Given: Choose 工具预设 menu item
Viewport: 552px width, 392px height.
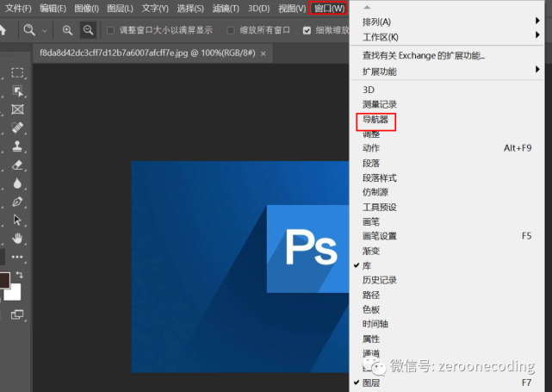Looking at the screenshot, I should pyautogui.click(x=447, y=207).
